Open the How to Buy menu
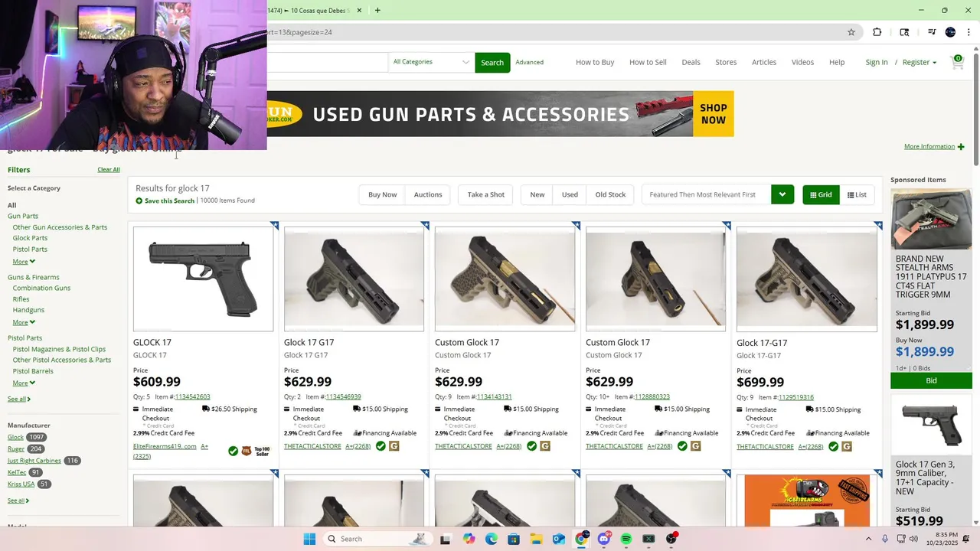Image resolution: width=980 pixels, height=551 pixels. [x=595, y=62]
